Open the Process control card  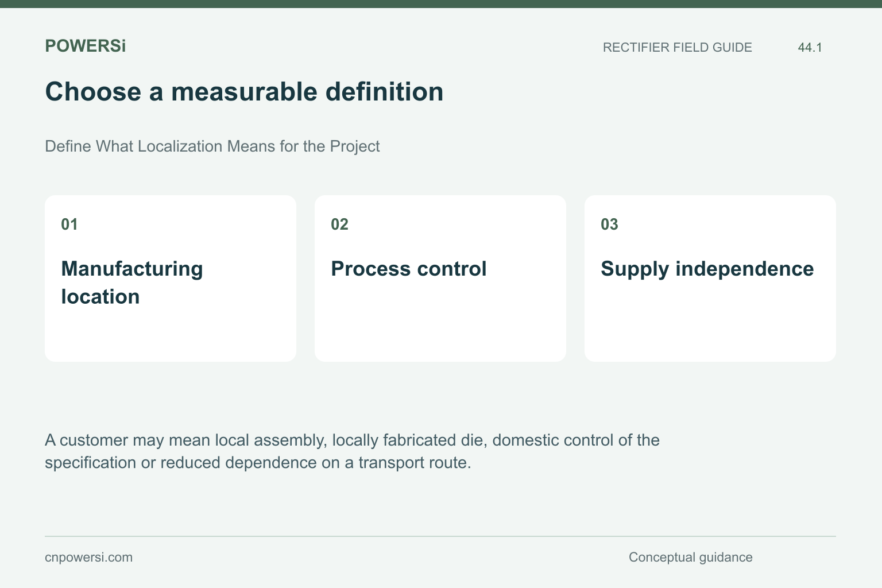point(440,278)
